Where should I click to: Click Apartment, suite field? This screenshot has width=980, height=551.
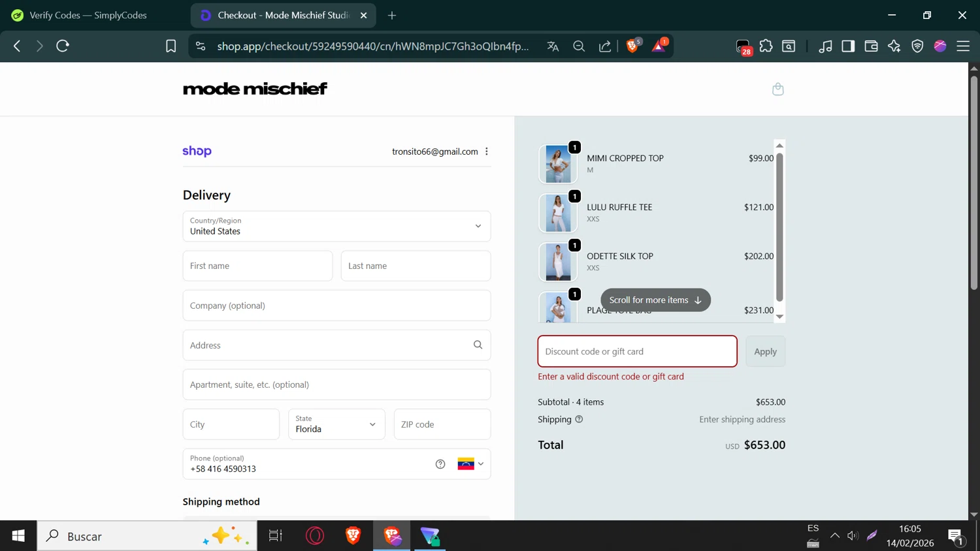point(336,385)
